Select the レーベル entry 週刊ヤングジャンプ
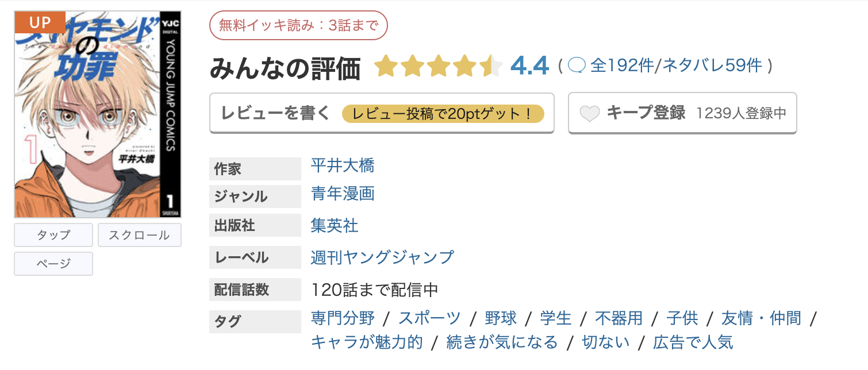Viewport: 868px width, 370px height. click(x=381, y=257)
